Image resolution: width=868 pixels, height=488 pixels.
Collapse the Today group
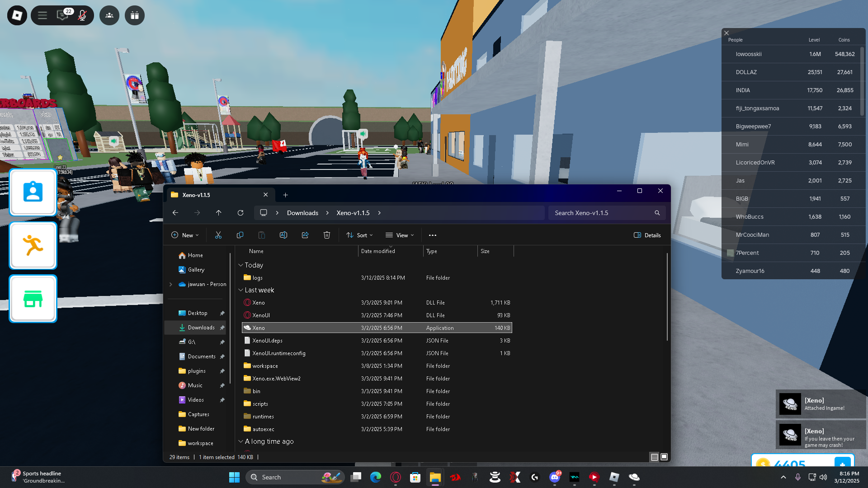241,265
